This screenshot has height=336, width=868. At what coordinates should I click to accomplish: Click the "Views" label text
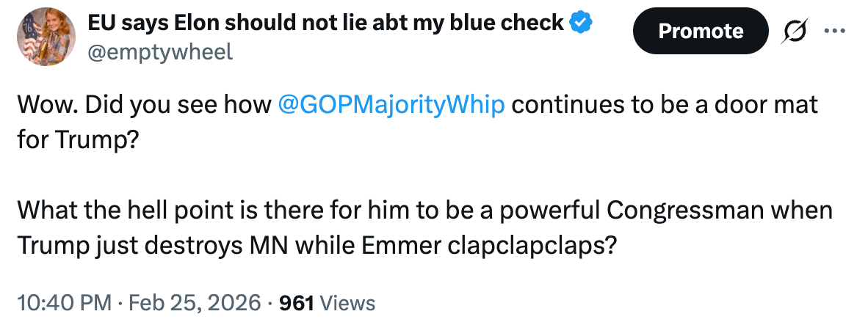[348, 303]
